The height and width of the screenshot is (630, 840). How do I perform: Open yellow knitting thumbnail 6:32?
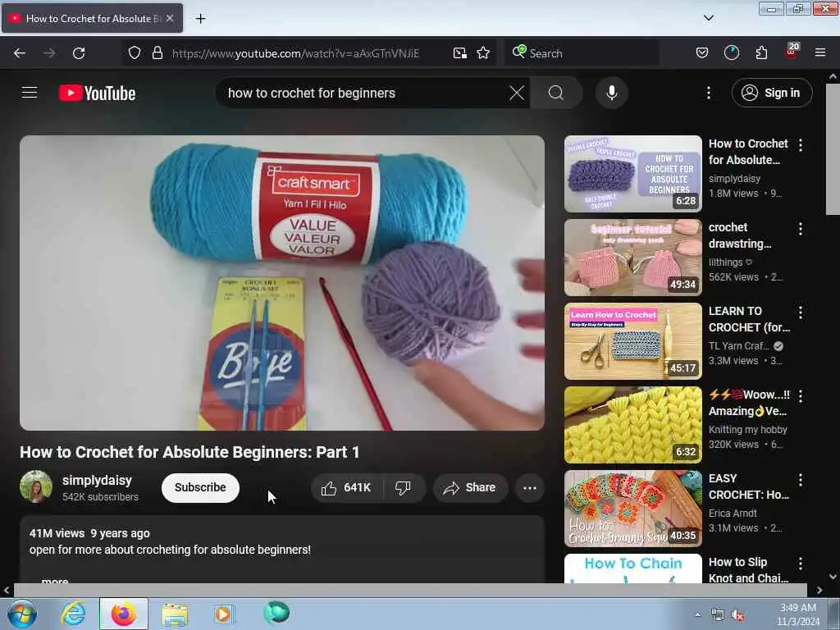tap(632, 425)
